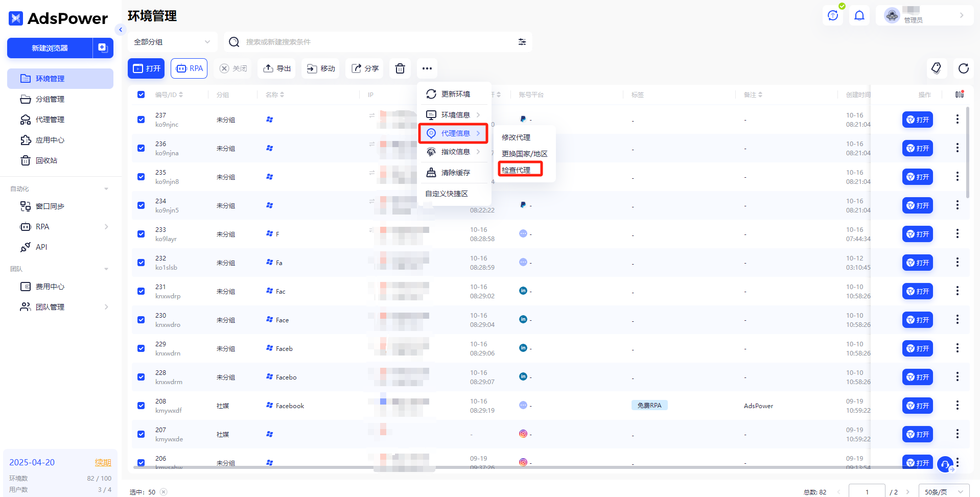Click the 导出 export button
Screen dimensions: 980x497
pyautogui.click(x=277, y=68)
